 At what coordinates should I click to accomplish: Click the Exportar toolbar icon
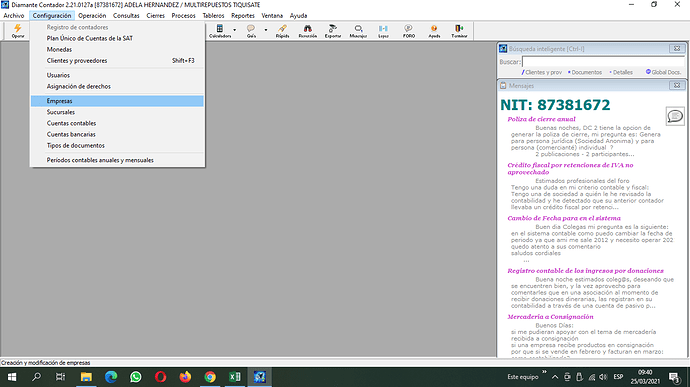click(333, 31)
